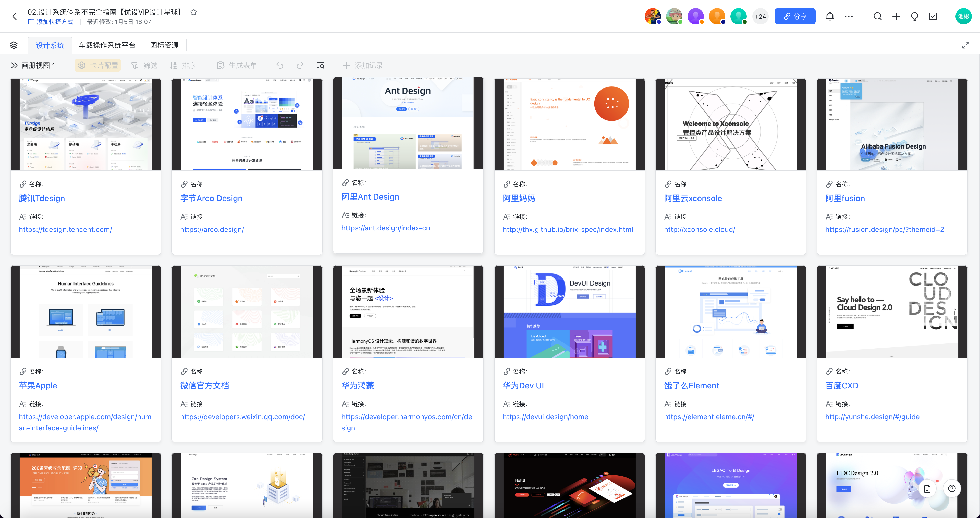Open the 华为Dev UI card title

(x=523, y=385)
